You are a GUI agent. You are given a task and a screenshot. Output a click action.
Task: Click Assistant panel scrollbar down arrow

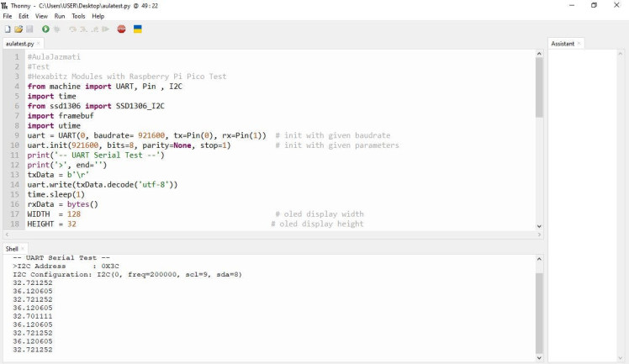click(621, 357)
